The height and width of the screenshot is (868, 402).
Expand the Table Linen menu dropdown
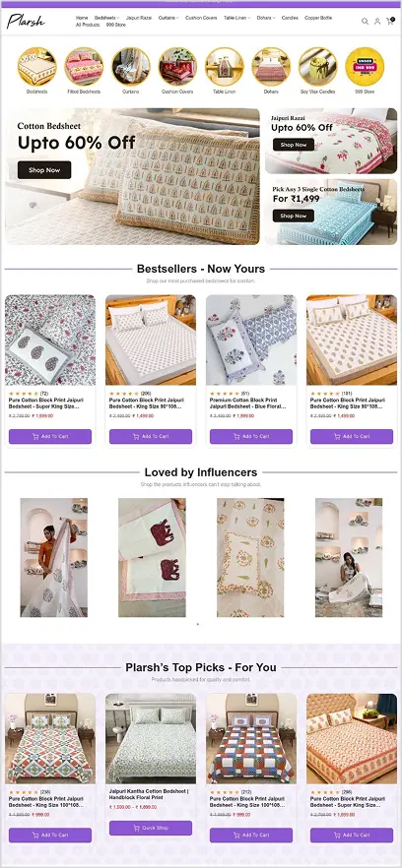click(236, 18)
